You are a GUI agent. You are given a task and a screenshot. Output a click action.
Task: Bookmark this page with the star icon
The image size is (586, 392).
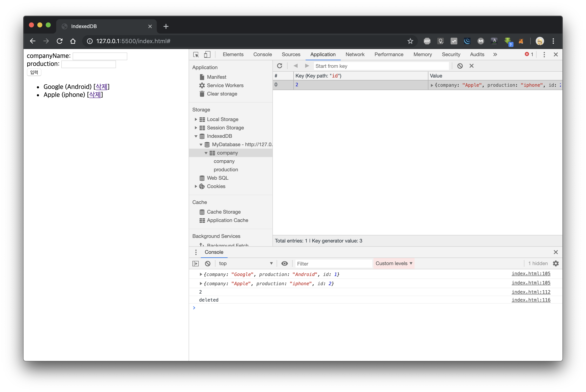[410, 41]
